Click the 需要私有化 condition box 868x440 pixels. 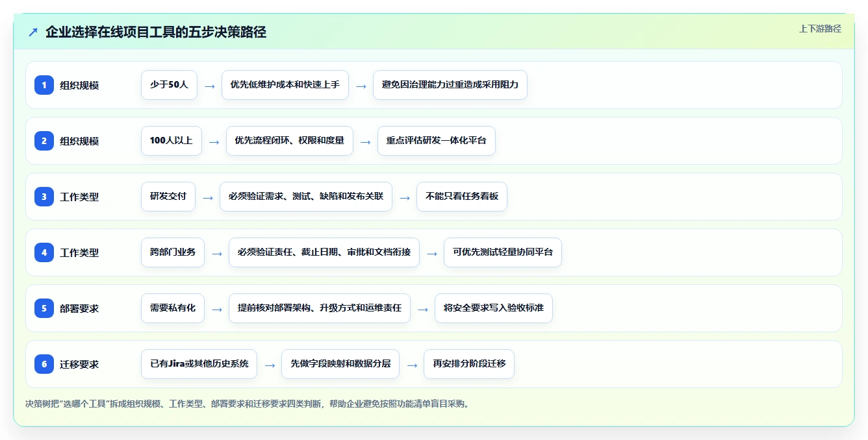(x=173, y=308)
